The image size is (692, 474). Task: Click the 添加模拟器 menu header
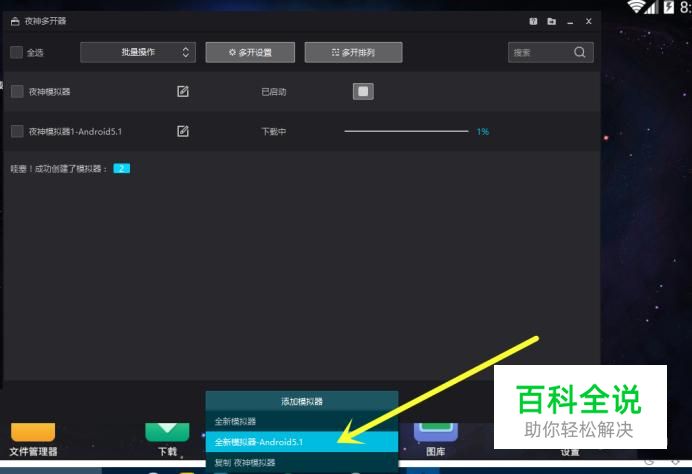[302, 401]
